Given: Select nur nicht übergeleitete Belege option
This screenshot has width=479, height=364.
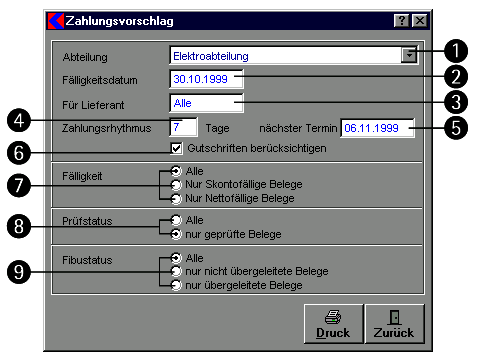Looking at the screenshot, I should [176, 271].
